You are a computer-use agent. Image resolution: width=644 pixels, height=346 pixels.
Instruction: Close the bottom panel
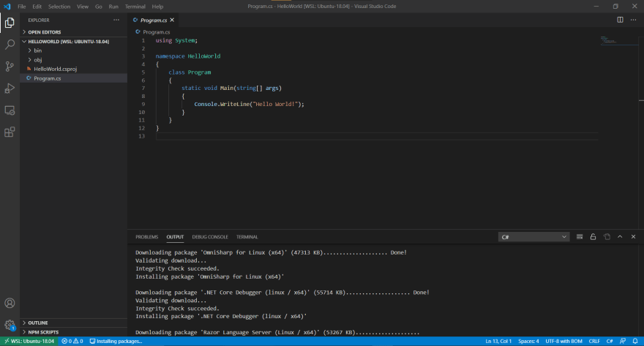633,237
